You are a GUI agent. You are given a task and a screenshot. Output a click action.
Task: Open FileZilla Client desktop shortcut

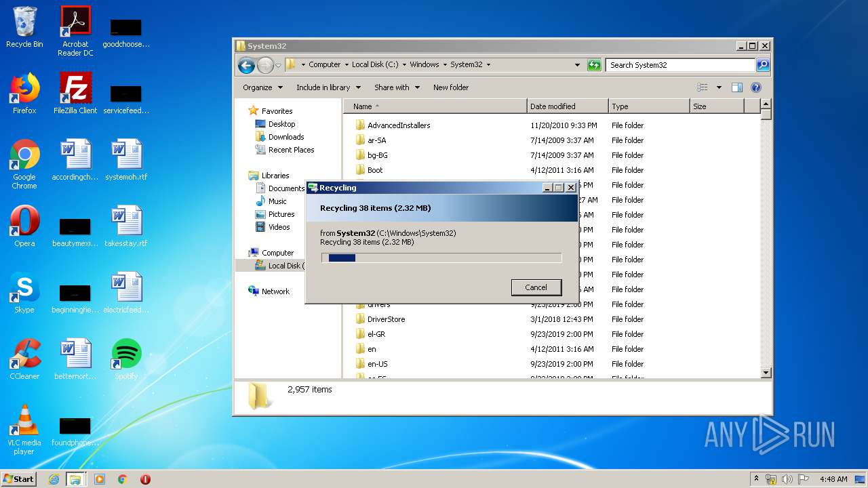pos(75,94)
